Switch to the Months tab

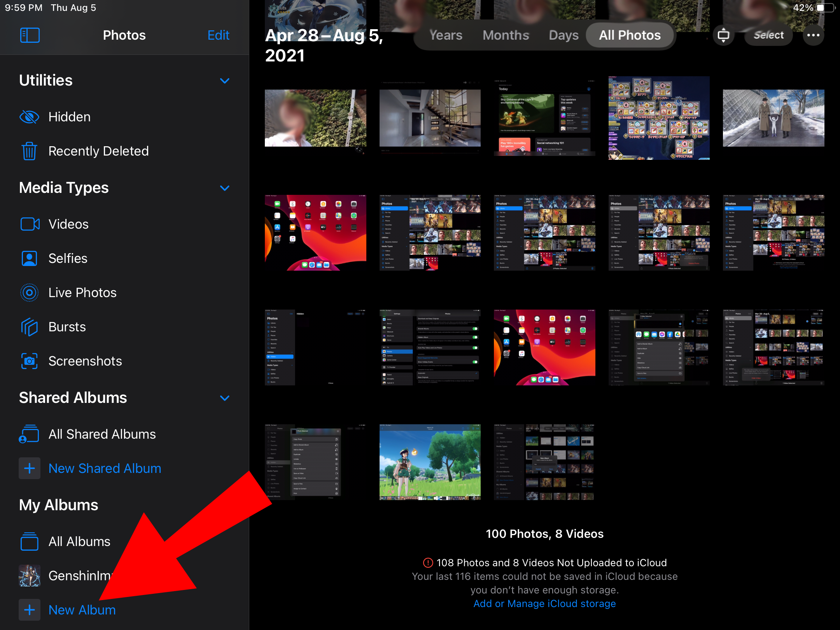click(506, 35)
